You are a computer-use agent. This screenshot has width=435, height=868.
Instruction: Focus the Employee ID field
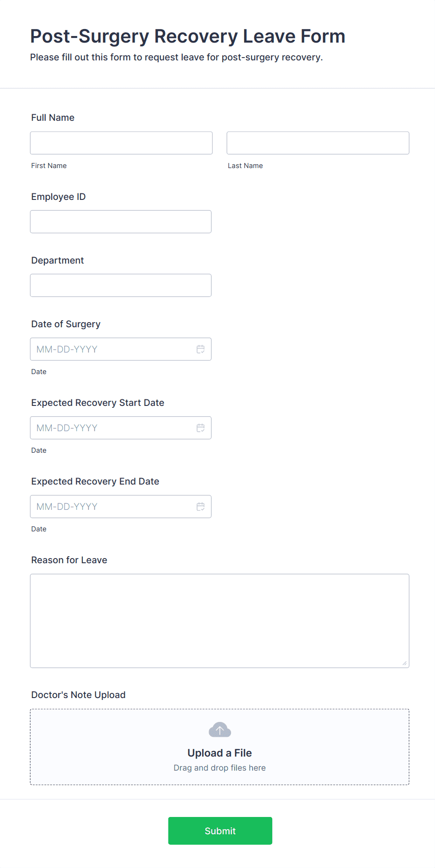[121, 221]
